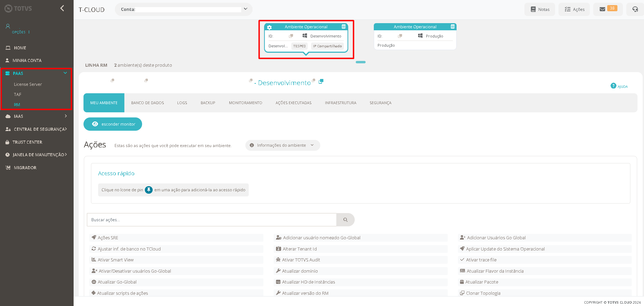
Task: Click the environment carousel indicator bar
Action: pos(361,62)
